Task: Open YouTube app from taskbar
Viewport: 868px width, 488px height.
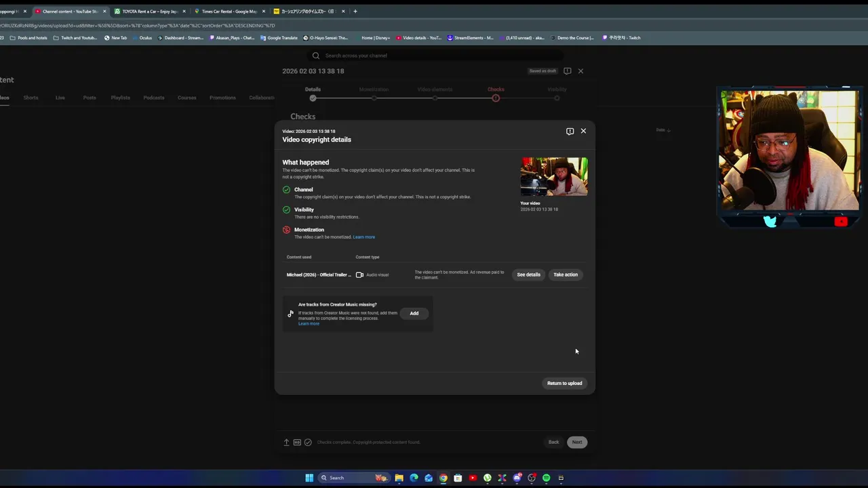Action: tap(473, 478)
